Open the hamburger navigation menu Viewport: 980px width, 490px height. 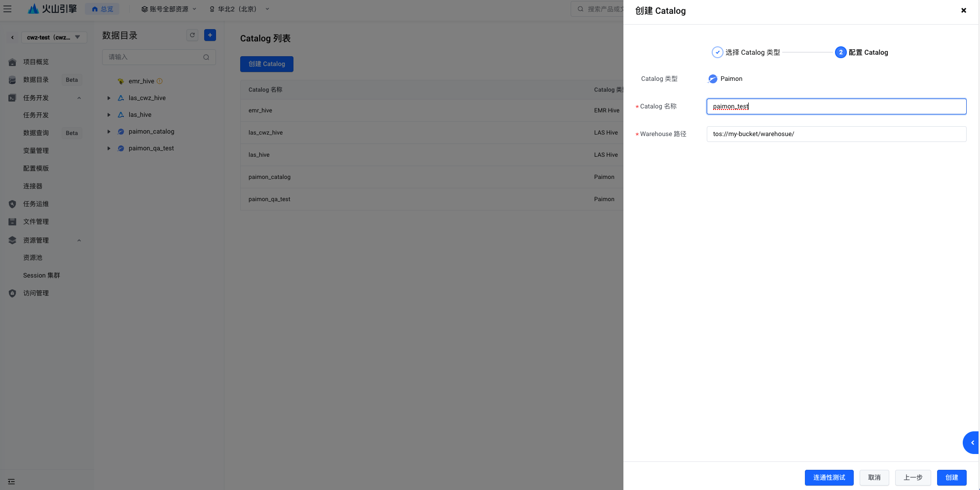click(7, 9)
